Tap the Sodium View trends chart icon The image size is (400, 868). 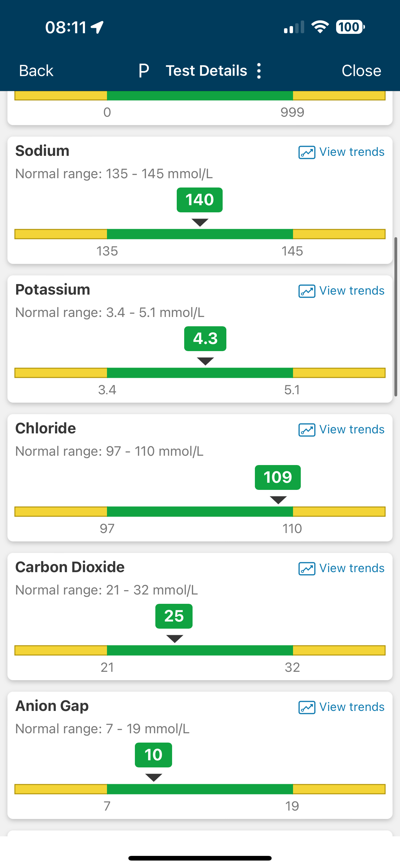307,152
